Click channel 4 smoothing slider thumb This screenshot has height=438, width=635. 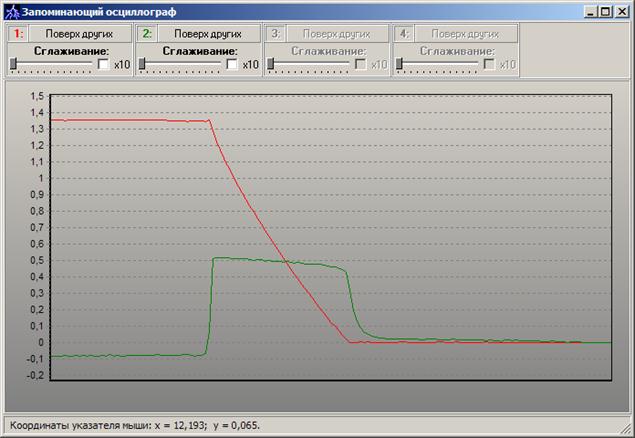click(x=399, y=63)
